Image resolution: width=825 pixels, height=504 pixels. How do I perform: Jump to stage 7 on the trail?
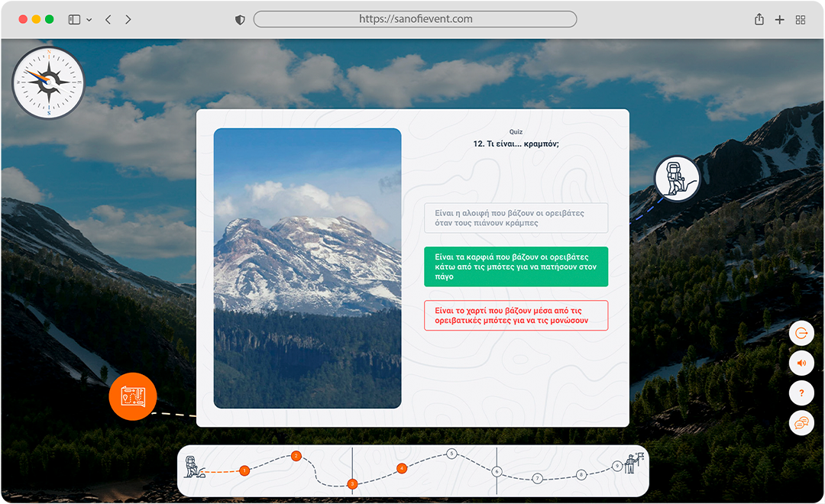click(x=537, y=478)
